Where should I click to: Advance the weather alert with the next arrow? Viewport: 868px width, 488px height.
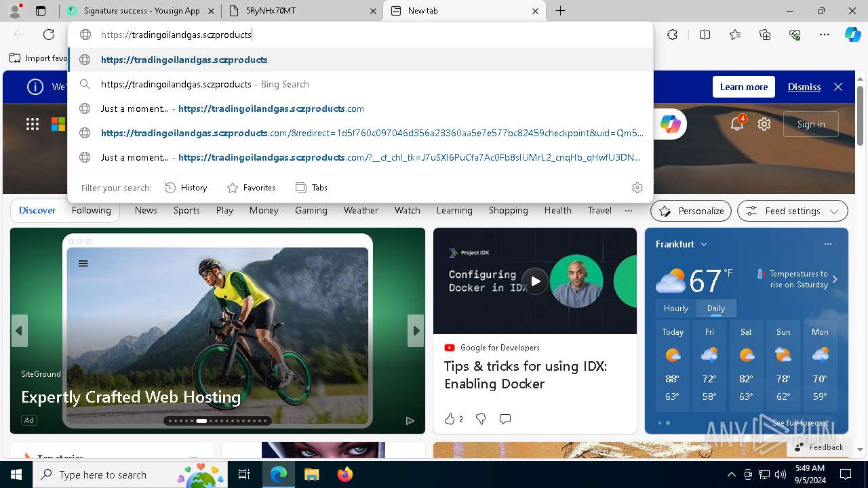[835, 279]
